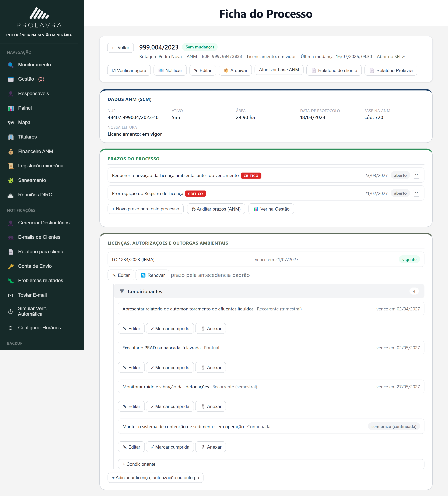The height and width of the screenshot is (496, 448).
Task: Click the Gestão calendar icon
Action: pos(10,79)
